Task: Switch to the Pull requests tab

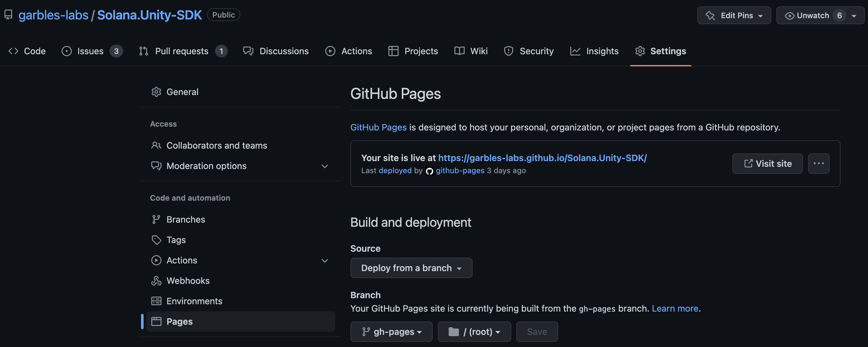Action: point(183,51)
